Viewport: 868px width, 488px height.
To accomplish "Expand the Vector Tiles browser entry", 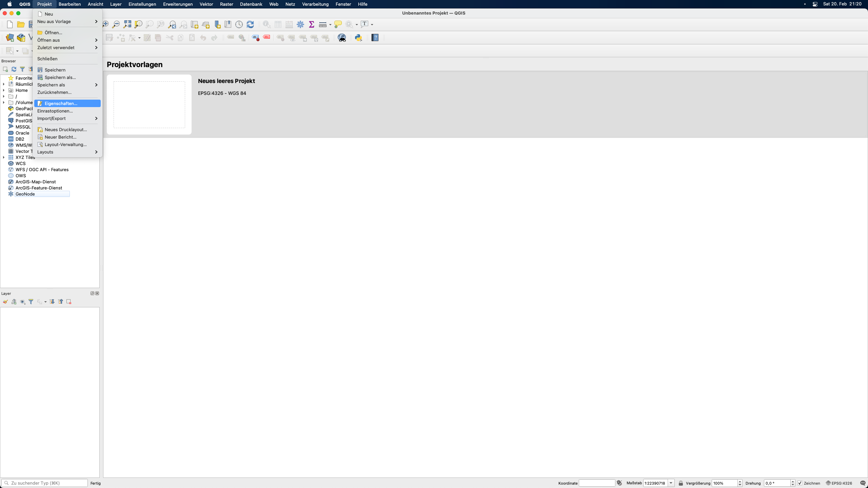I will click(x=4, y=151).
